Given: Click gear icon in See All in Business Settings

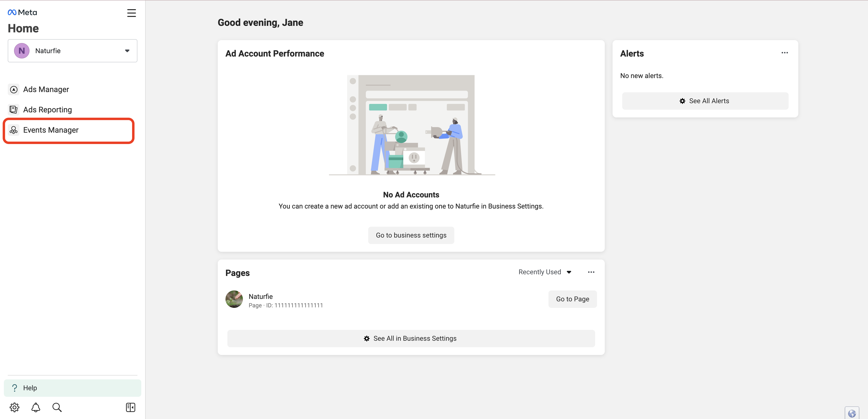Looking at the screenshot, I should click(x=367, y=339).
